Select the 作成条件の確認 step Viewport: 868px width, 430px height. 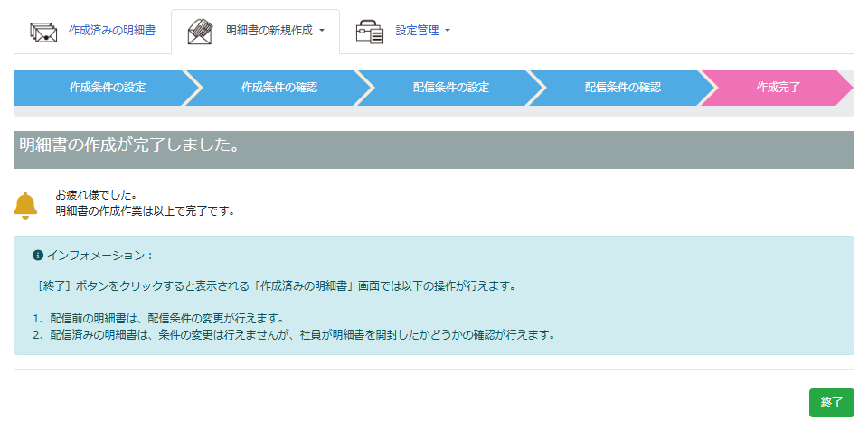coord(278,88)
